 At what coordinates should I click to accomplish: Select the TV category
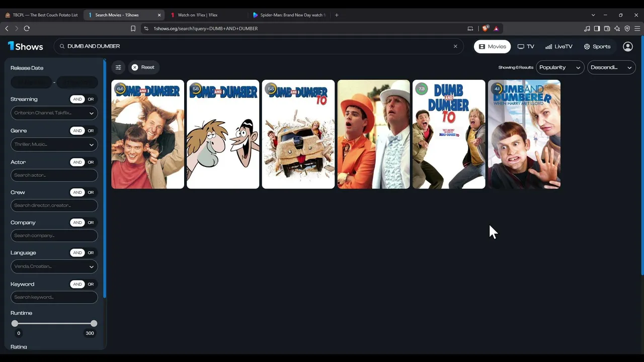526,47
